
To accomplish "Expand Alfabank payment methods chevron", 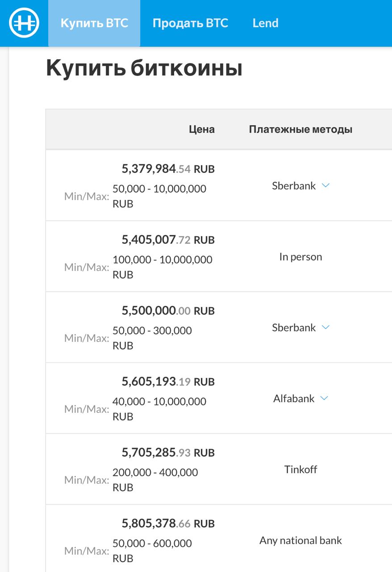I will pos(324,398).
